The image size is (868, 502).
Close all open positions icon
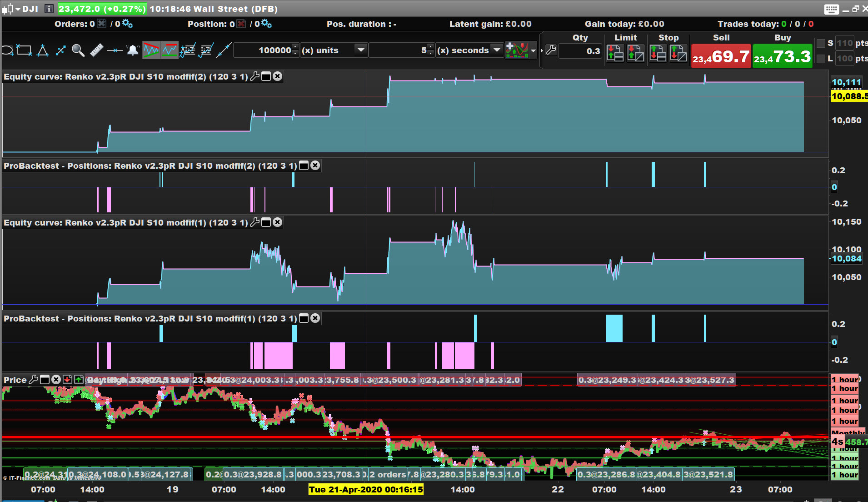pyautogui.click(x=242, y=24)
